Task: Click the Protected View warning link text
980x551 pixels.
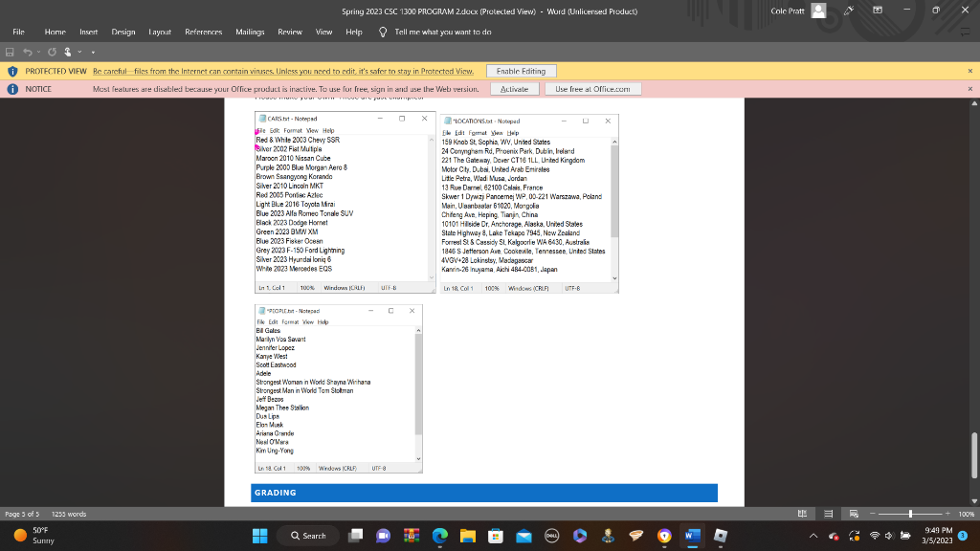Action: click(283, 71)
